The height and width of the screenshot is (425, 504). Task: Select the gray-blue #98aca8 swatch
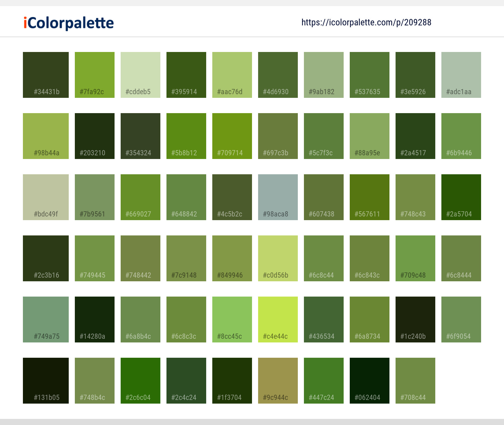278,197
